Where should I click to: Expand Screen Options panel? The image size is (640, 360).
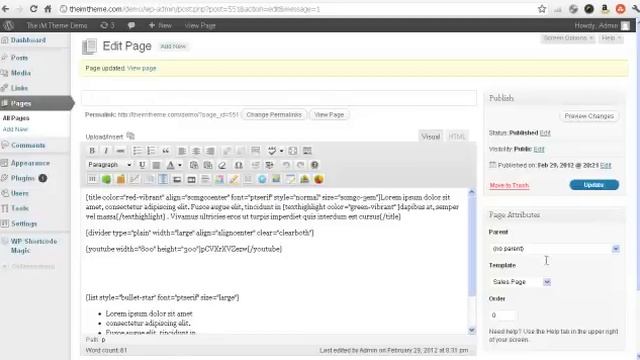pyautogui.click(x=568, y=38)
